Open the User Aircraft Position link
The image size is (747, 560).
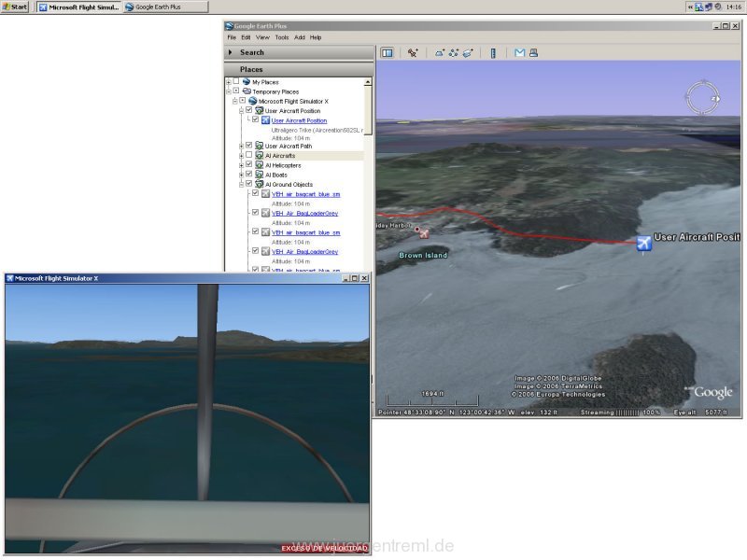click(x=299, y=120)
